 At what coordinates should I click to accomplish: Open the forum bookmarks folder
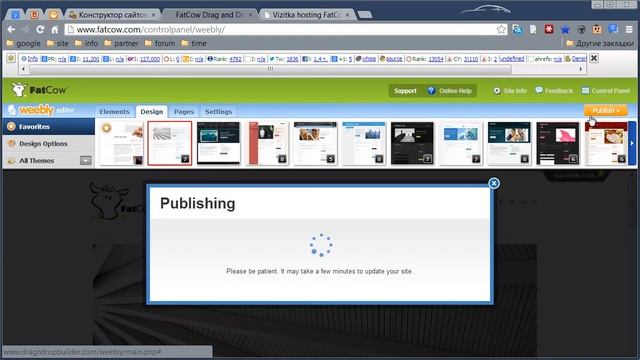tap(160, 43)
